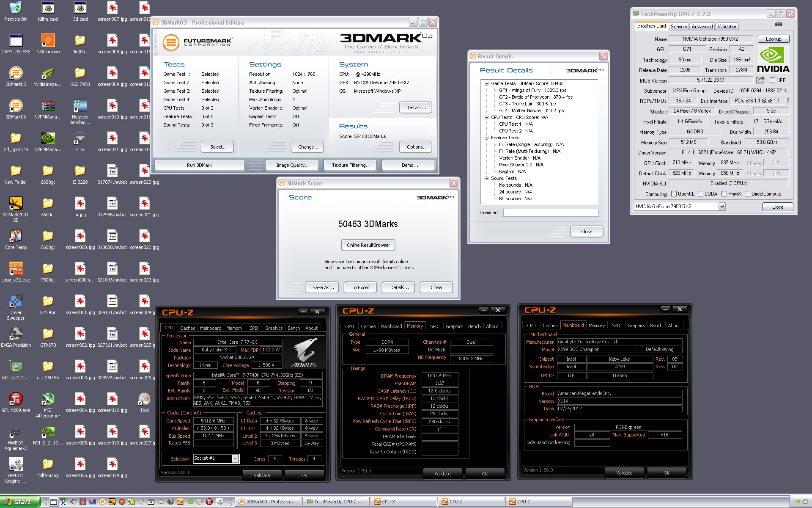Open Socket #1 selection dropdown in CPU-Z

(235, 458)
